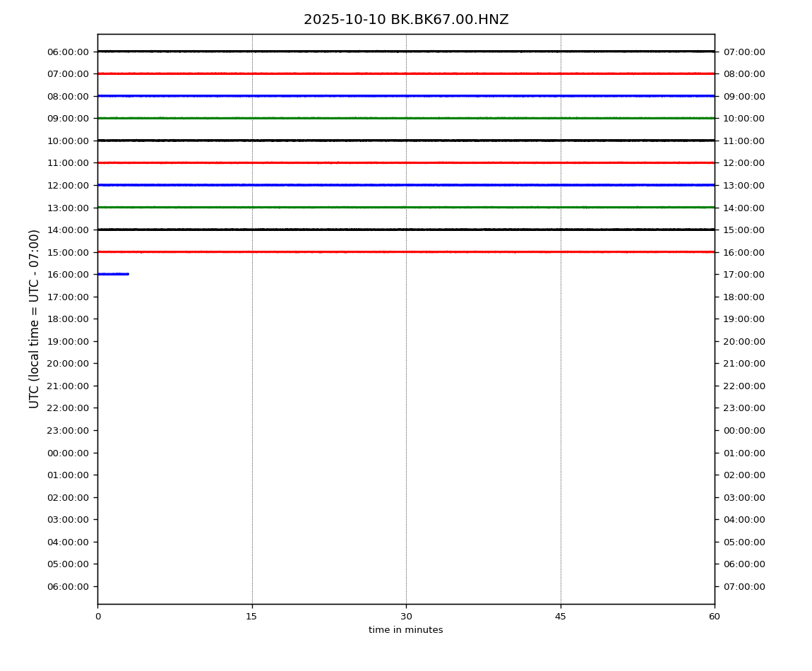Image resolution: width=812 pixels, height=671 pixels.
Task: Click the right-axis local time label 17:00:00
Action: click(x=744, y=274)
